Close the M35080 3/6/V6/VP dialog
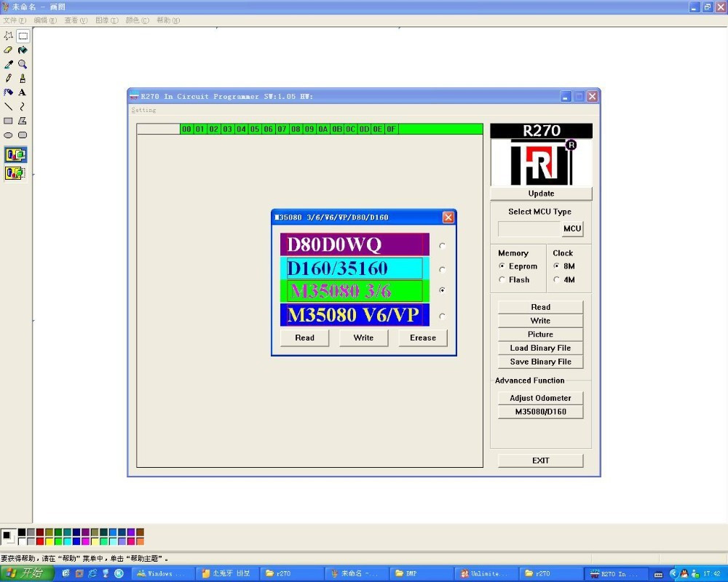The width and height of the screenshot is (728, 582). click(448, 218)
